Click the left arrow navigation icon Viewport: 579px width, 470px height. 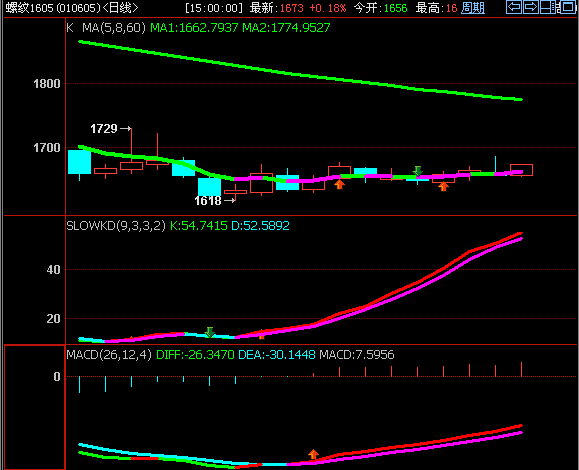[x=514, y=7]
